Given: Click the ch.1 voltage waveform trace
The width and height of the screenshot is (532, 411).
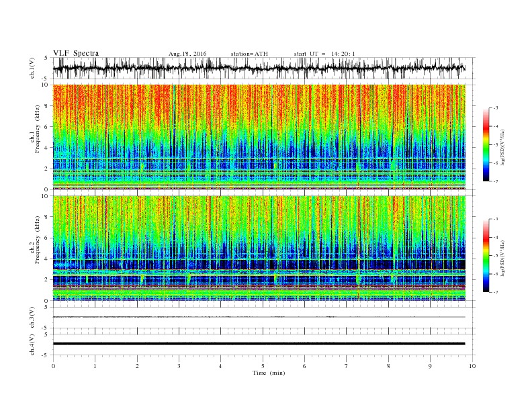Looking at the screenshot, I should click(259, 68).
